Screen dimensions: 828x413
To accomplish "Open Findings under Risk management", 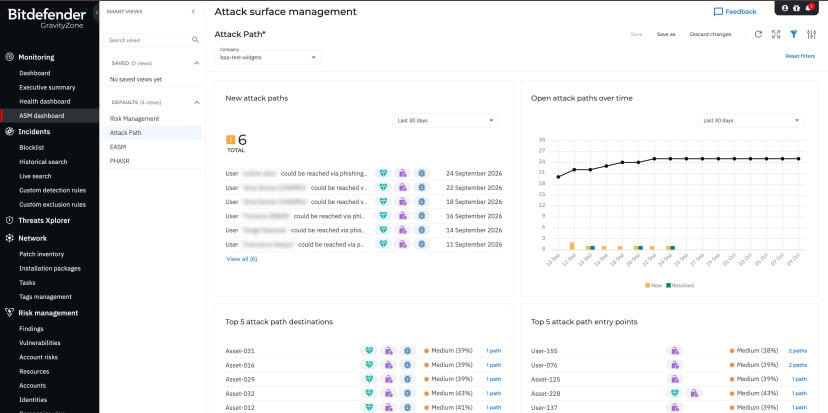I will 31,328.
